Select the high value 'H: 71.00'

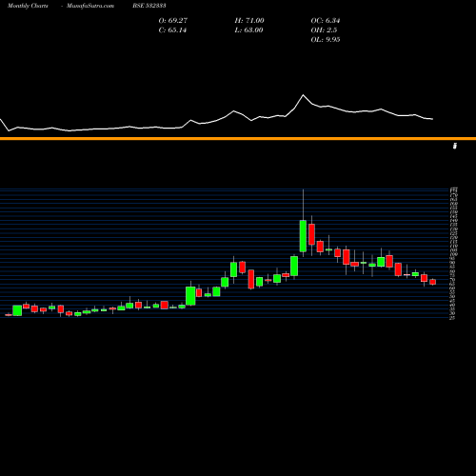[x=249, y=21]
